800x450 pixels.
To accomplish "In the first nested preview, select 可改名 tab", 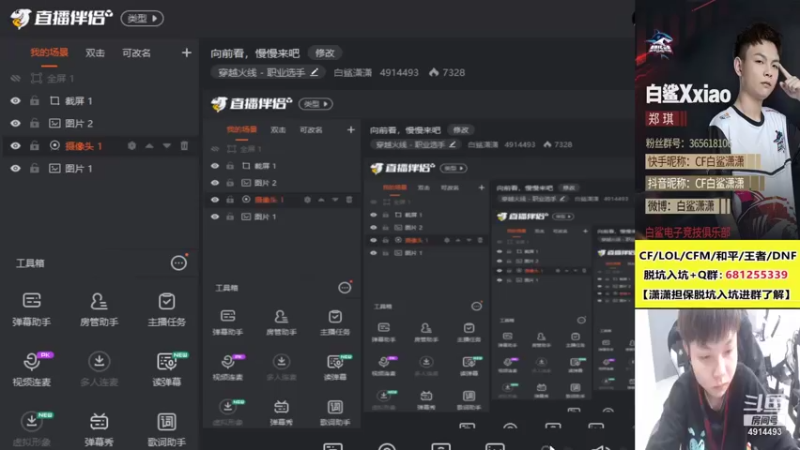I will pos(311,130).
